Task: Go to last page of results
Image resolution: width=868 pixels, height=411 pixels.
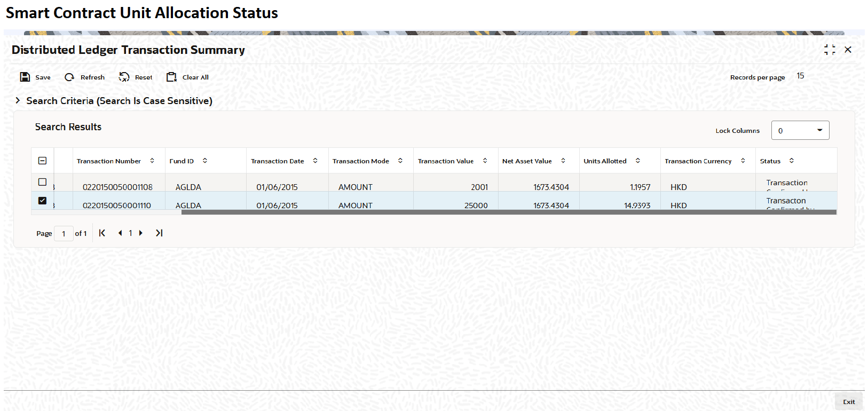Action: click(159, 233)
